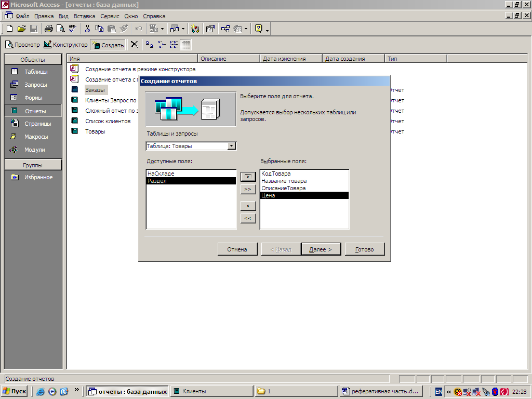Image resolution: width=532 pixels, height=399 pixels.
Task: Click the Paste clipboard icon
Action: point(111,29)
